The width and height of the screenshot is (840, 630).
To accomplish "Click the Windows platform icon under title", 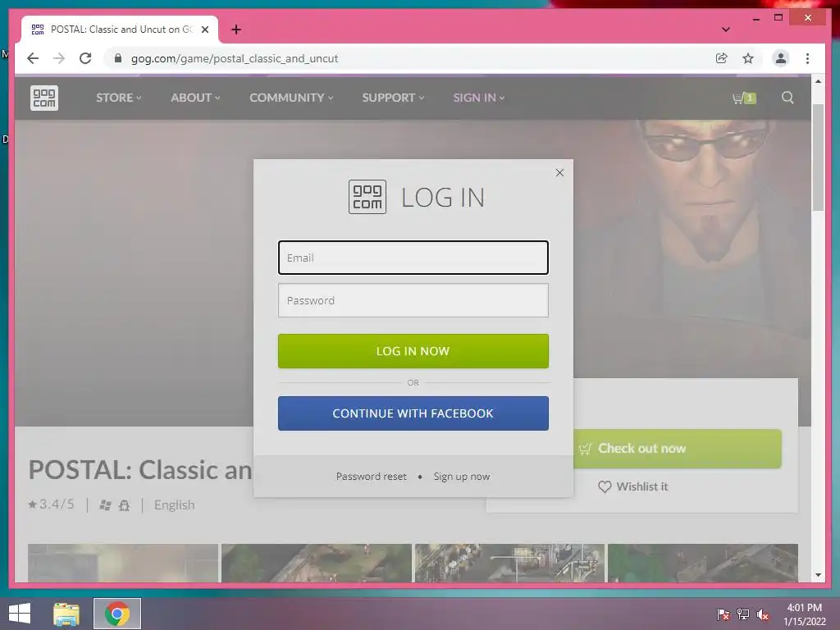I will [105, 505].
